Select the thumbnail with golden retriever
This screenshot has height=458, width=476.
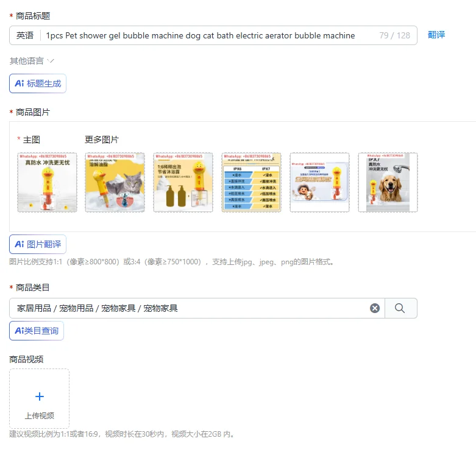tap(388, 182)
